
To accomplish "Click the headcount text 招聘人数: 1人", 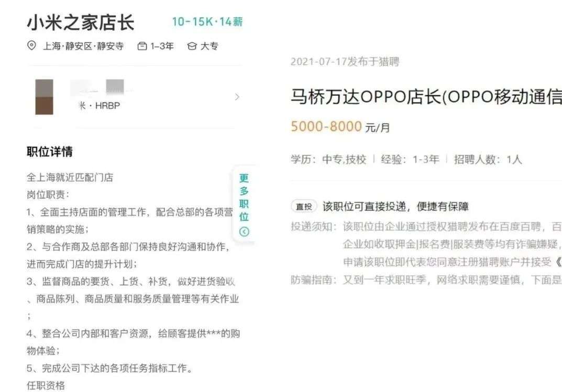I will pyautogui.click(x=488, y=159).
